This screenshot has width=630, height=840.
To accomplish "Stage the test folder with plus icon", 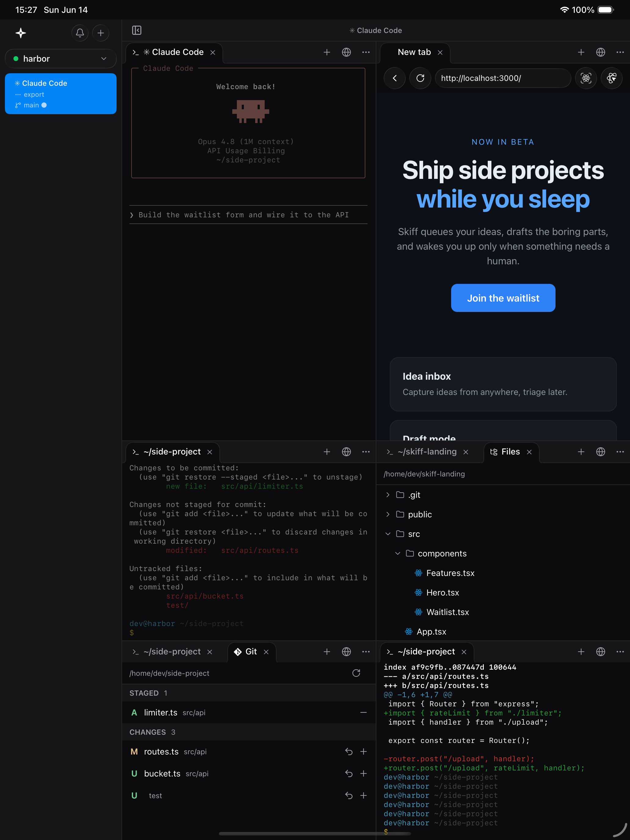I will [364, 795].
